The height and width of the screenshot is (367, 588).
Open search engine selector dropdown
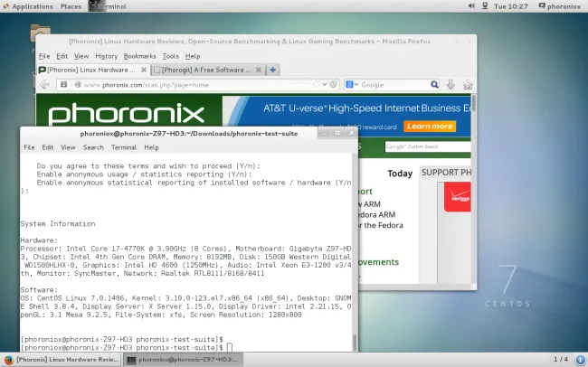(352, 85)
